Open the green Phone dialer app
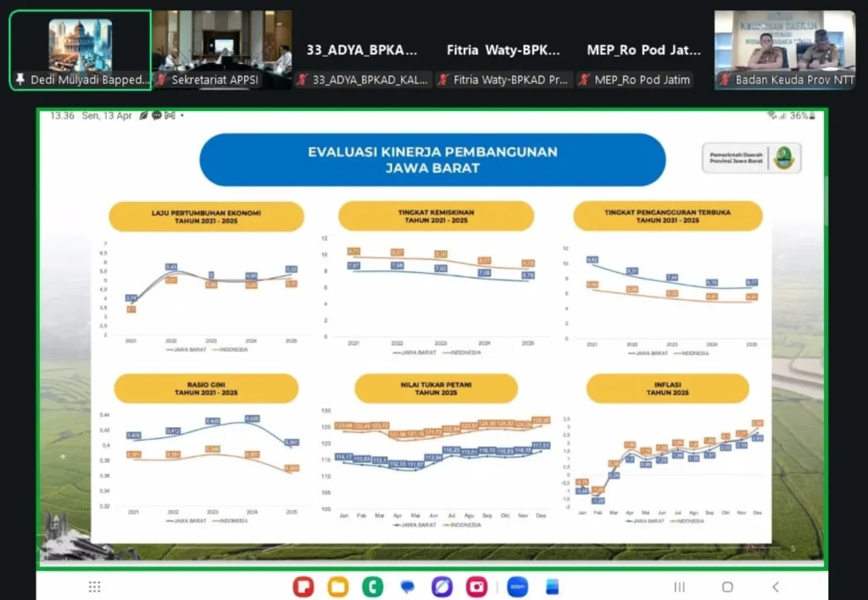This screenshot has width=868, height=600. click(x=373, y=586)
